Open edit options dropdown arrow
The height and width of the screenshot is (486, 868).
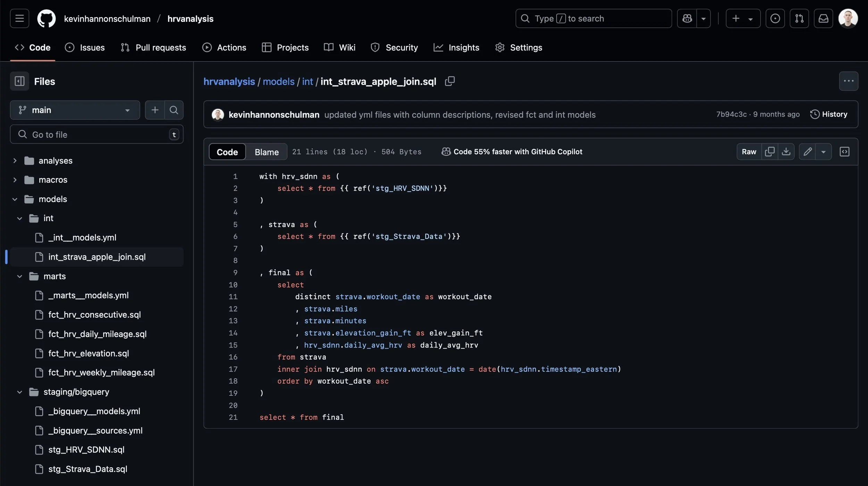pos(823,152)
